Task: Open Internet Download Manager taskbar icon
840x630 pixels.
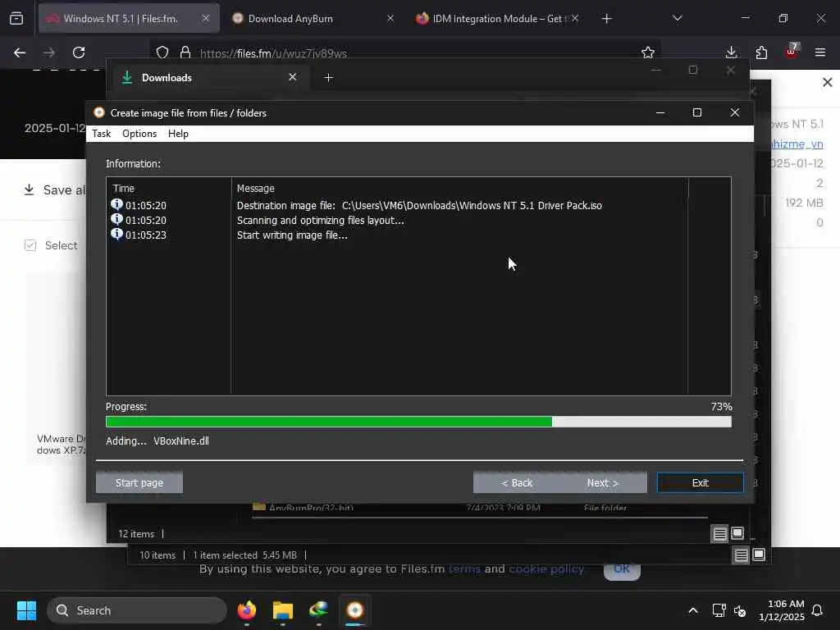Action: point(319,610)
